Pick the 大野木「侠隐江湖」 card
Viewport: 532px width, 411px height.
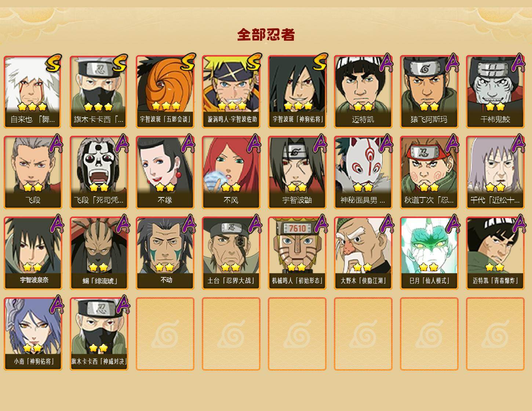pos(363,253)
